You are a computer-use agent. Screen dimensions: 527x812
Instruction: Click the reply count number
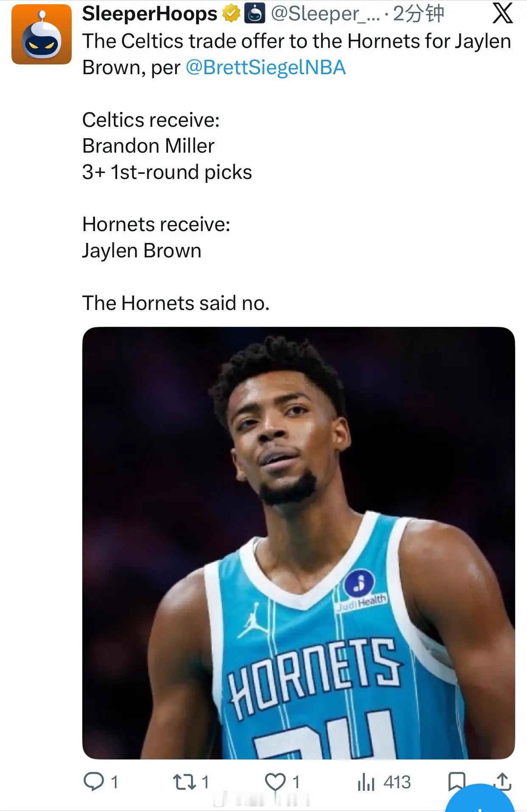[x=114, y=782]
